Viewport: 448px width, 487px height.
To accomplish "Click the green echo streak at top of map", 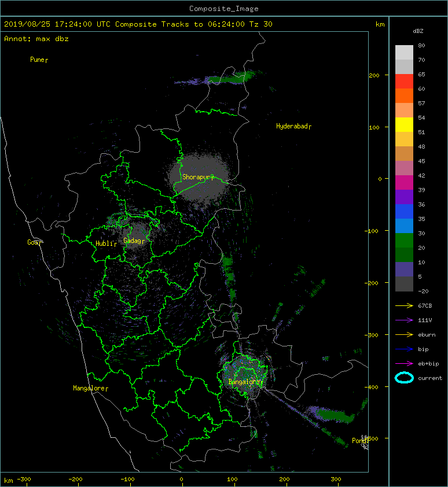I will pyautogui.click(x=230, y=78).
